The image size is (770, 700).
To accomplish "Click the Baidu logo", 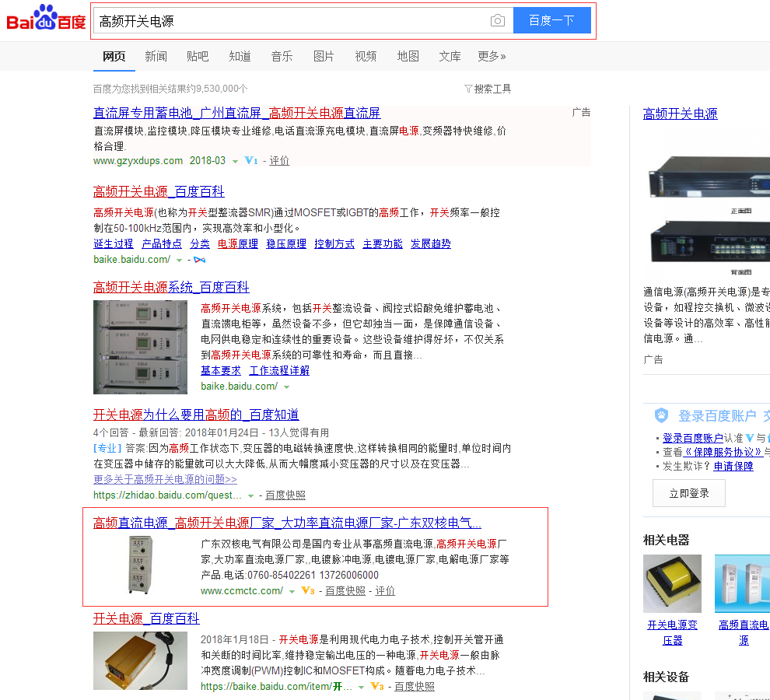I will [46, 19].
